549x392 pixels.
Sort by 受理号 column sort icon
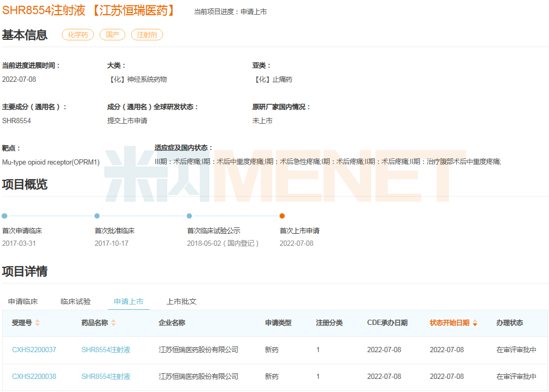(x=37, y=323)
